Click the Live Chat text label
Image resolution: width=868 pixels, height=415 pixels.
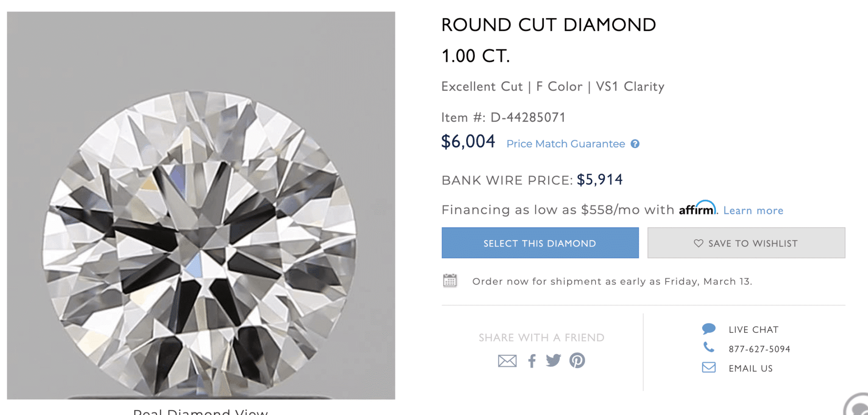pyautogui.click(x=754, y=329)
